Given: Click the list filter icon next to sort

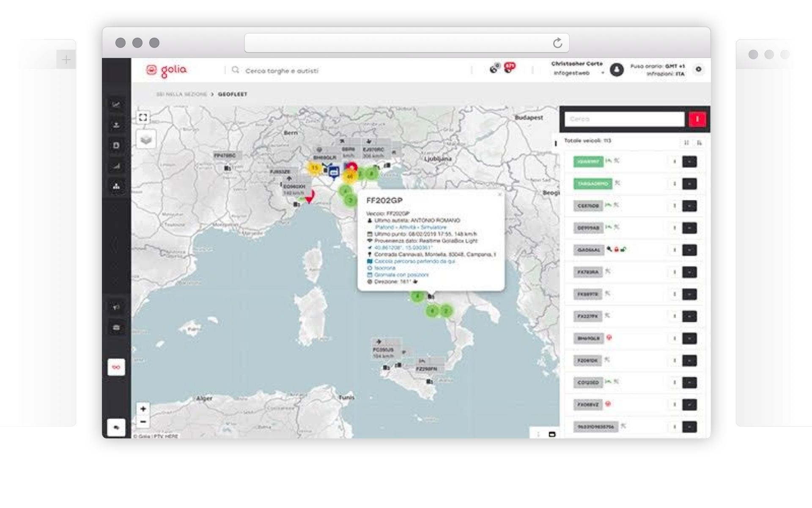Looking at the screenshot, I should (699, 143).
